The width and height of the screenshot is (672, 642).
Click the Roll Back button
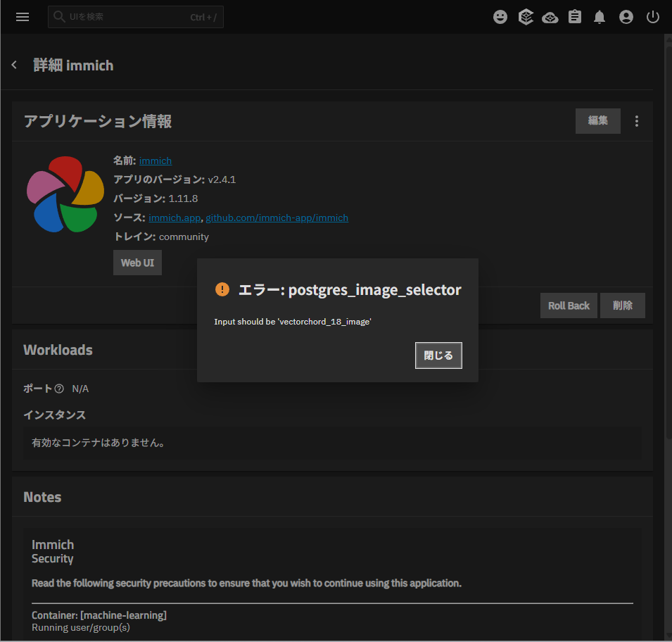pyautogui.click(x=569, y=306)
